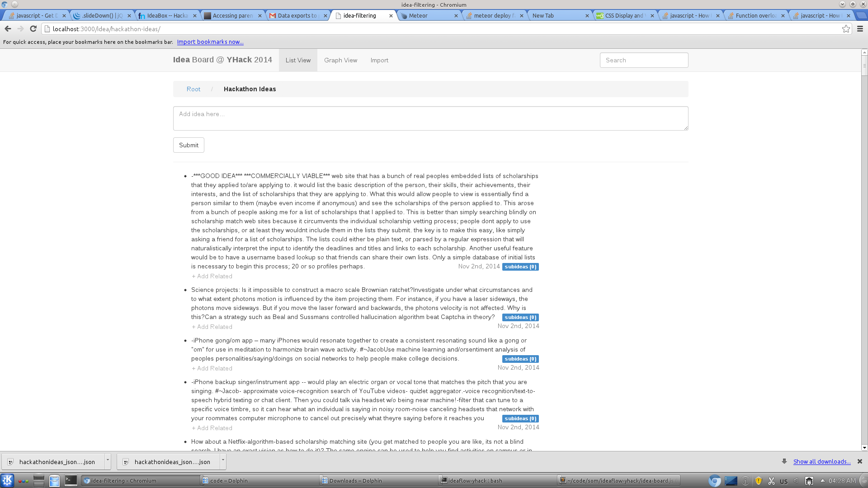Click Add Related under Science projects idea

212,327
